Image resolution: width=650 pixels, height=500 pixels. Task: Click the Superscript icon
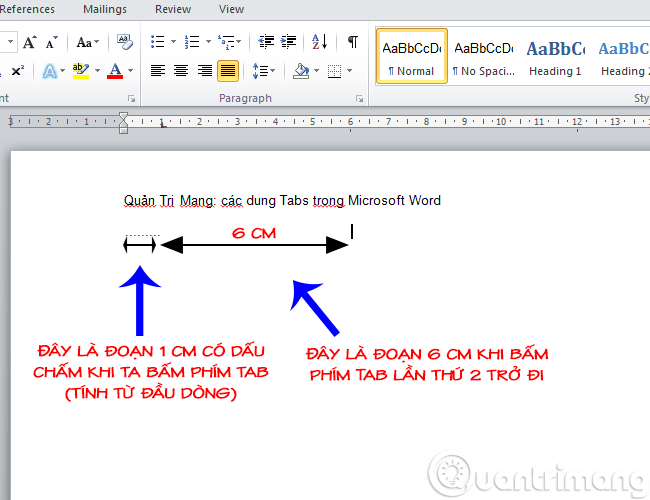click(17, 71)
